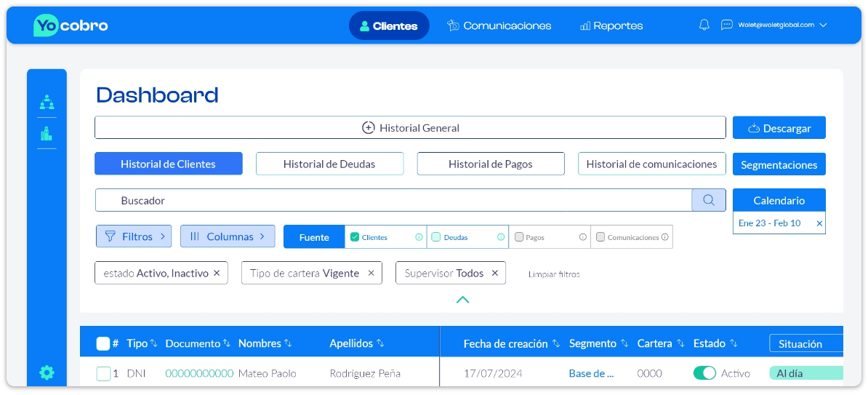Image resolution: width=868 pixels, height=395 pixels.
Task: Expand the Filtros panel
Action: (133, 236)
